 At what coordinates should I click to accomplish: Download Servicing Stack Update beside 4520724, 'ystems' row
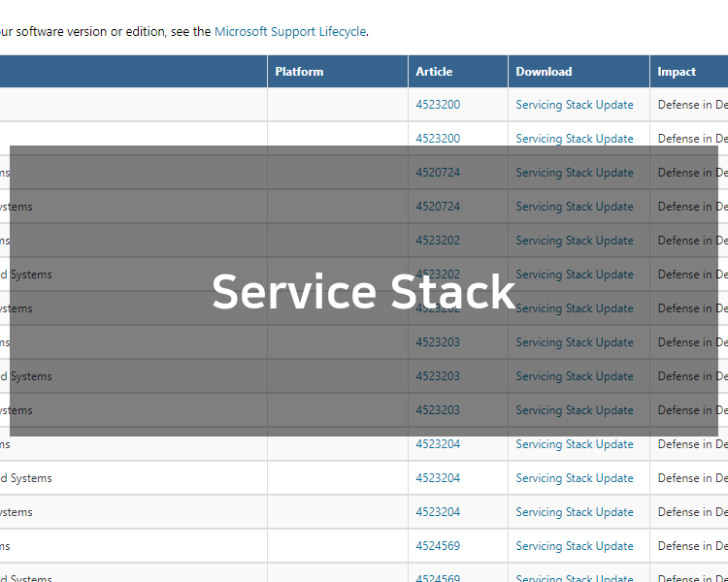click(575, 206)
